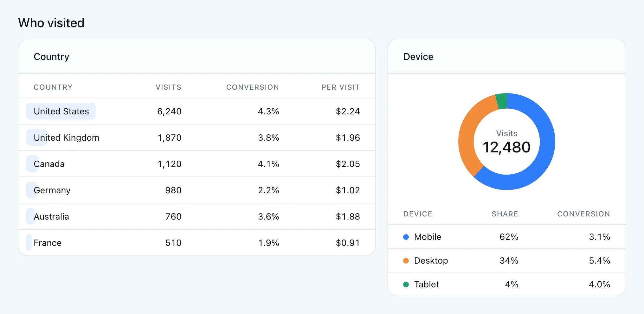Screen dimensions: 644x314
Task: Sort by the COUNTRY column header
Action: [x=53, y=87]
